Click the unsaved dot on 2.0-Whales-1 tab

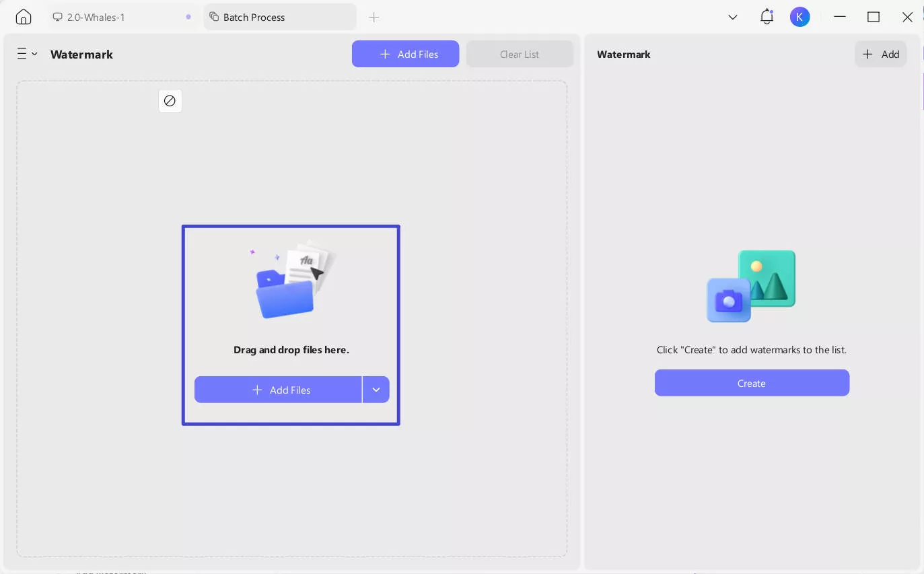(188, 17)
